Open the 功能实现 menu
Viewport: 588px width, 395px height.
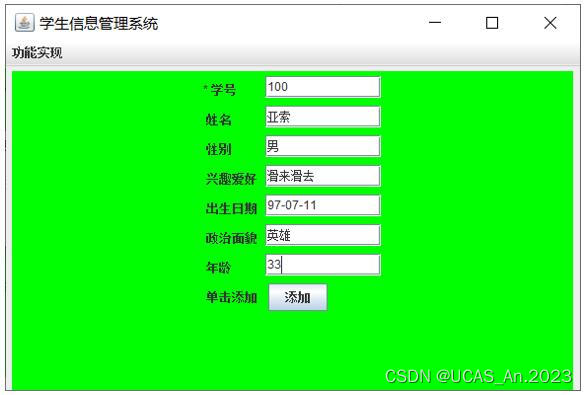point(37,53)
